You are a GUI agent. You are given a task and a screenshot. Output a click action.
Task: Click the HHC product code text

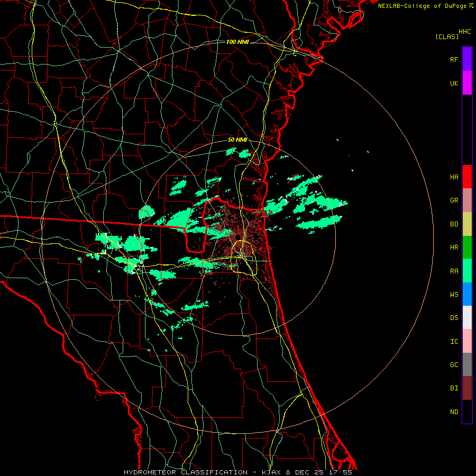(464, 32)
